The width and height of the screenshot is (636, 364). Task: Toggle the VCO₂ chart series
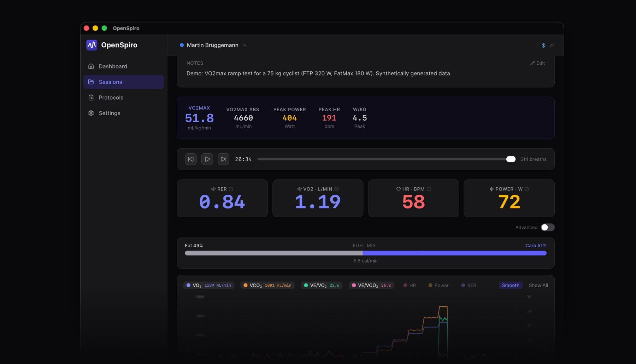(268, 285)
